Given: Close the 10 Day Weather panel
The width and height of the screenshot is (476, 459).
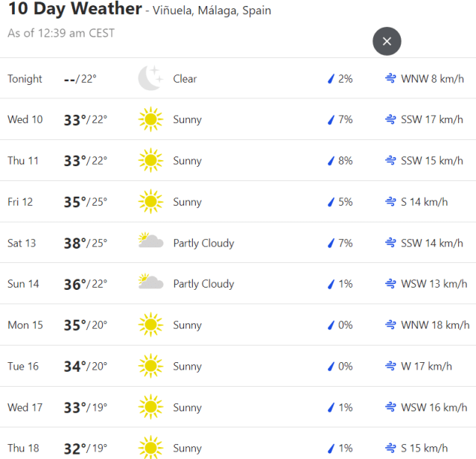Looking at the screenshot, I should [x=387, y=41].
